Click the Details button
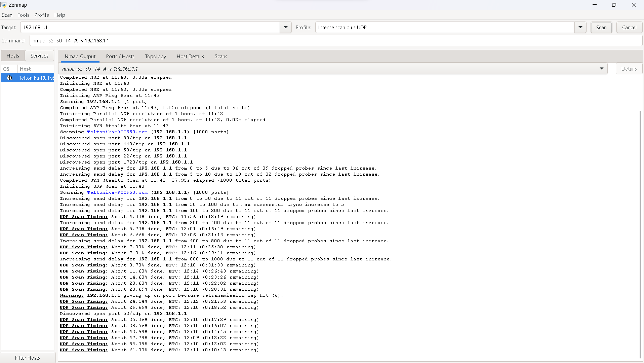 (629, 69)
